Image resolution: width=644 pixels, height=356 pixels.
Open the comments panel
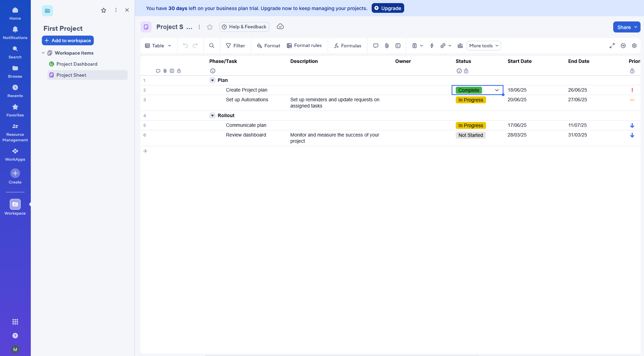click(x=375, y=45)
